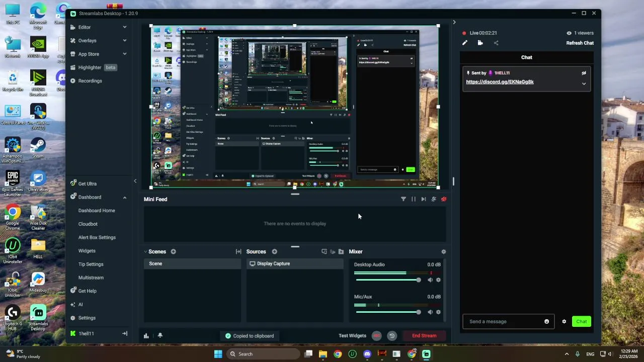The height and width of the screenshot is (362, 644).
Task: Open the Recordings sidebar item
Action: (x=90, y=81)
